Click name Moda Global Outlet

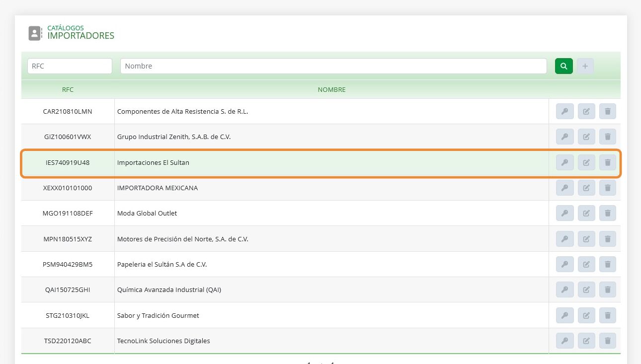[x=147, y=213]
